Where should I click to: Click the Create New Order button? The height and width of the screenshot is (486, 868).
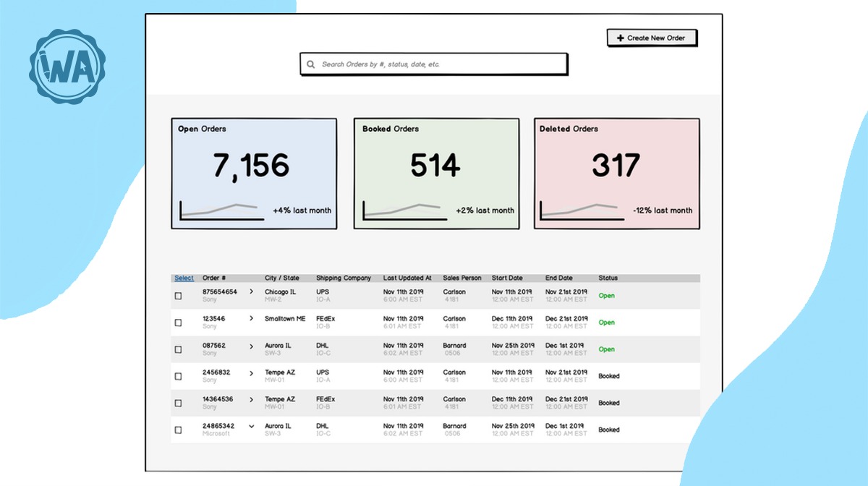[x=652, y=38]
